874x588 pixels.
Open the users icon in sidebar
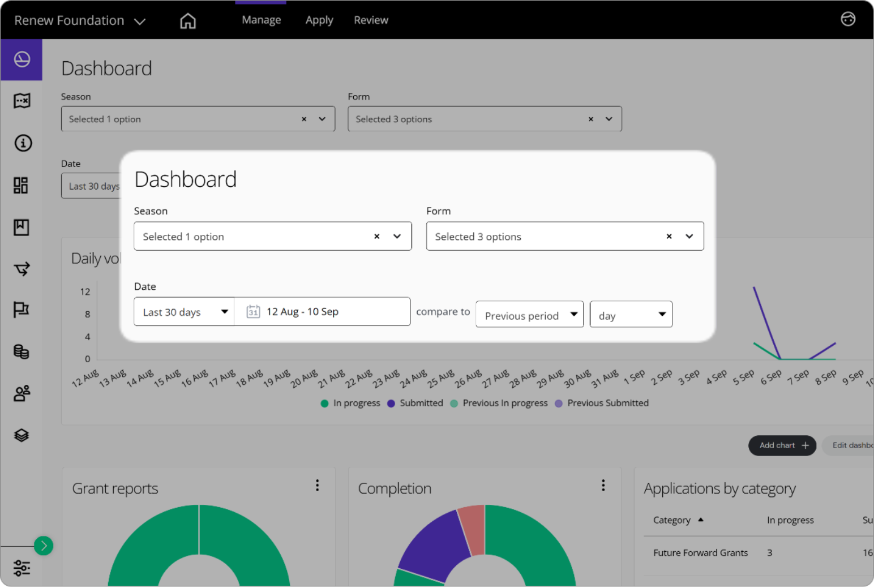(x=22, y=393)
